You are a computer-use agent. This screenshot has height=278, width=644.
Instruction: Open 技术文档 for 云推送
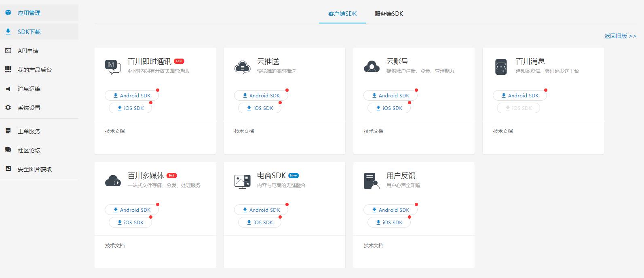click(244, 131)
